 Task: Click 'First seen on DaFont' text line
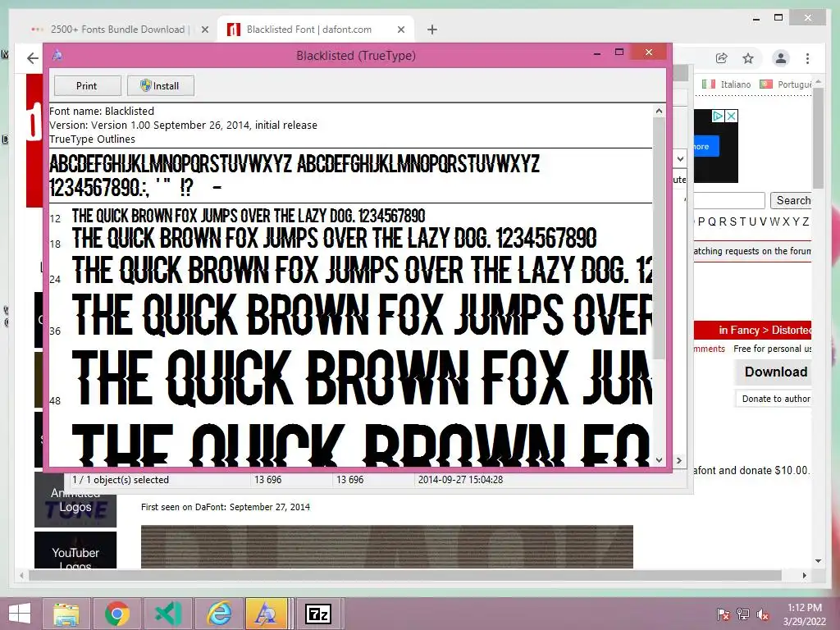226,507
